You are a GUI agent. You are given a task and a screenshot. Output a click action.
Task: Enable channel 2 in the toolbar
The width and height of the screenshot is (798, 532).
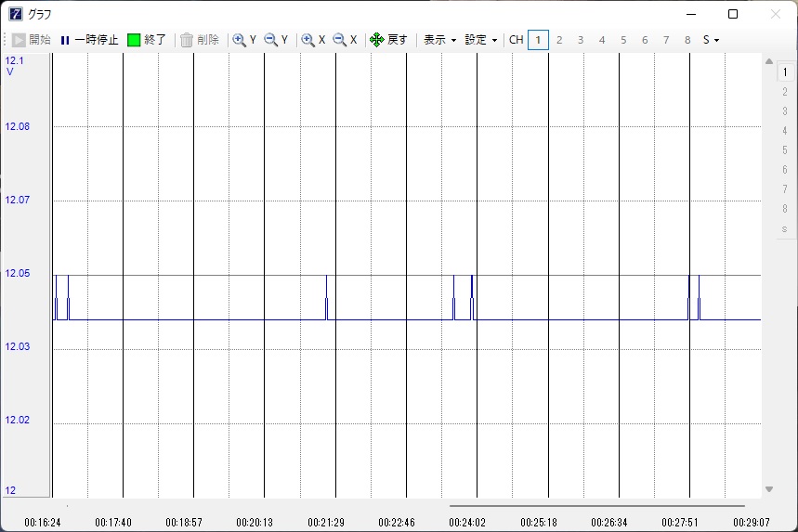tap(559, 40)
